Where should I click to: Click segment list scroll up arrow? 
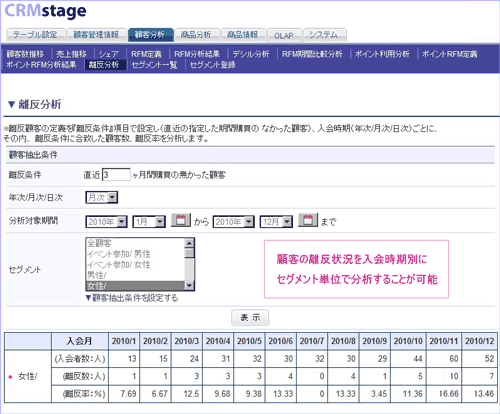coord(189,243)
